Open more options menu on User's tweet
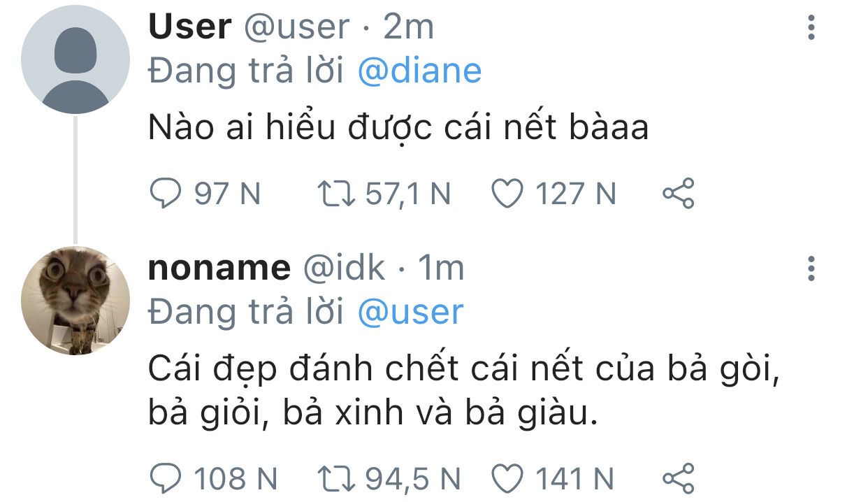This screenshot has height=502, width=868. 811,28
